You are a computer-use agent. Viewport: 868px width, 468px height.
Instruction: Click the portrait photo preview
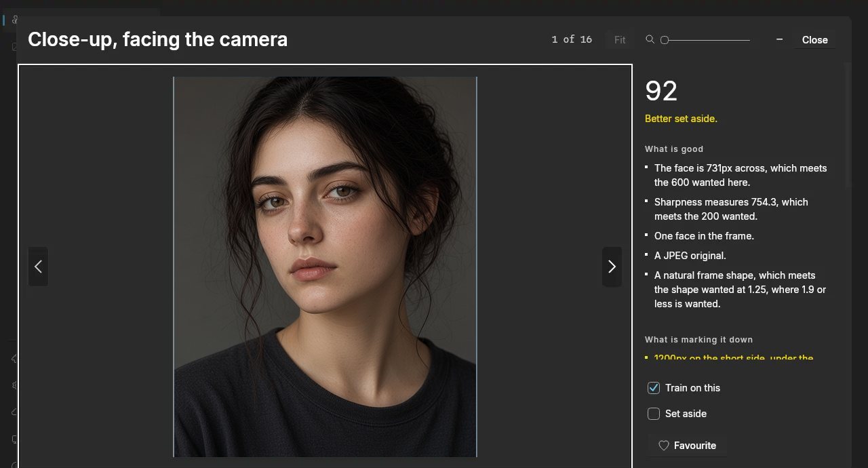325,267
